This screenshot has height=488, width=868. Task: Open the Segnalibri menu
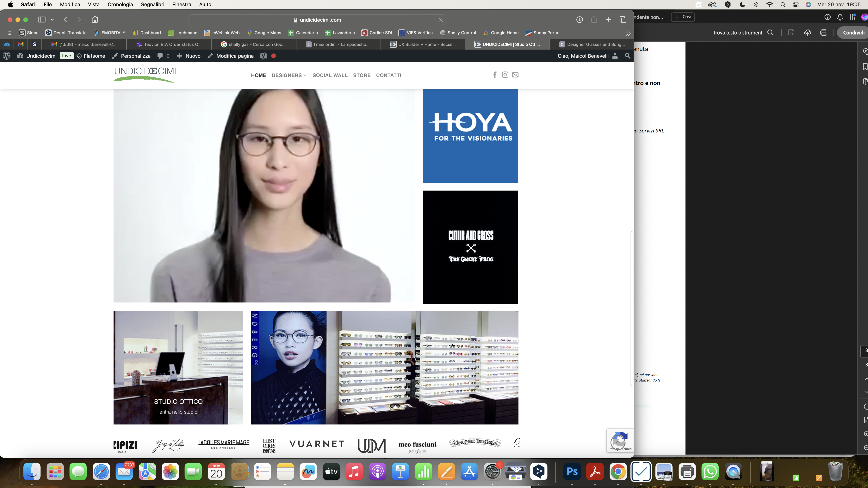[152, 5]
